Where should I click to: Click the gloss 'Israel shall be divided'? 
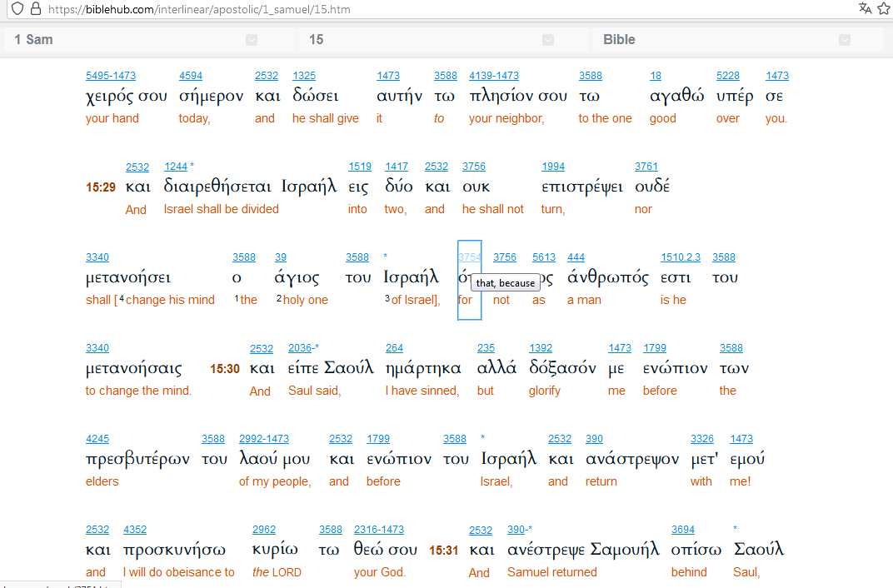pos(222,209)
